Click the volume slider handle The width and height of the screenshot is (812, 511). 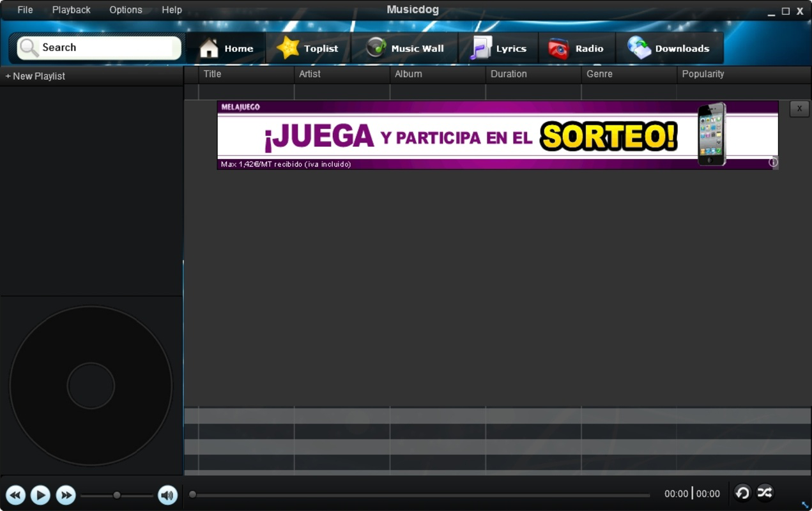point(117,495)
